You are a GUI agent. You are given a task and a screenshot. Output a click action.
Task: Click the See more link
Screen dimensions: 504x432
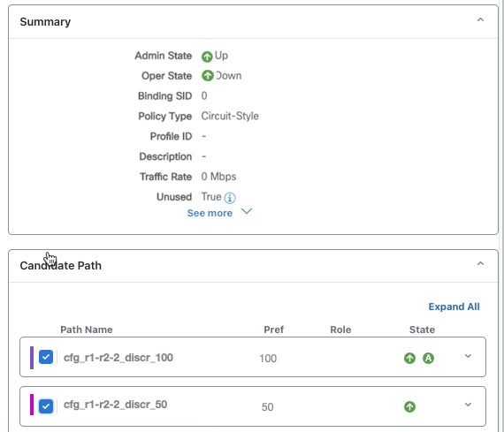[x=210, y=213]
